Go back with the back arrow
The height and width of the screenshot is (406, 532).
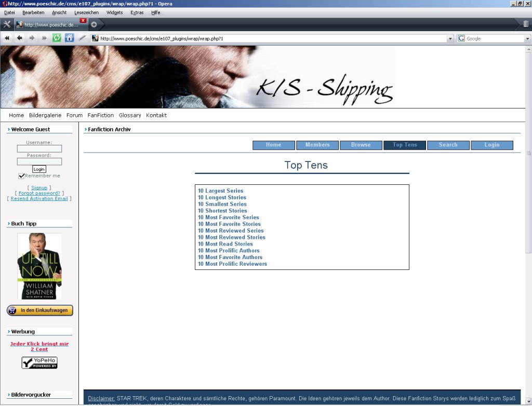(x=20, y=38)
